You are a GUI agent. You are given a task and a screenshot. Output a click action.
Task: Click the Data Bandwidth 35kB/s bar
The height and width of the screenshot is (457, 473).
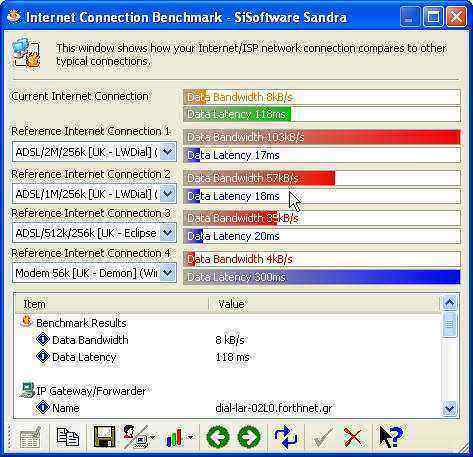coord(322,218)
